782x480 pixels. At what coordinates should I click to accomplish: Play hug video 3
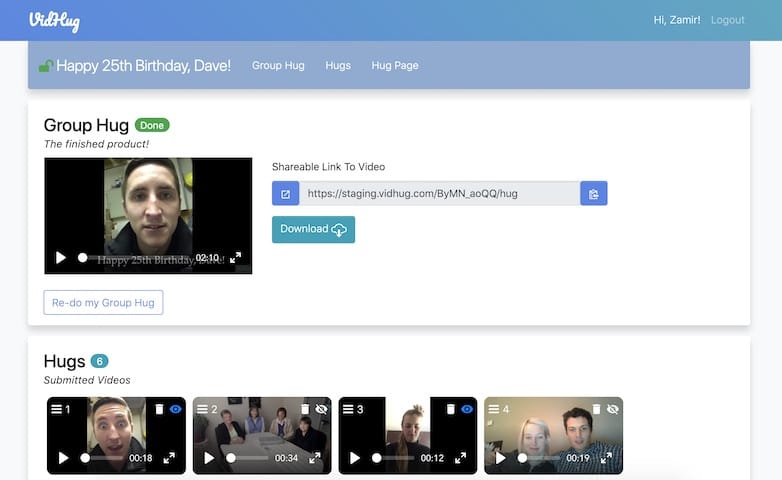point(355,458)
